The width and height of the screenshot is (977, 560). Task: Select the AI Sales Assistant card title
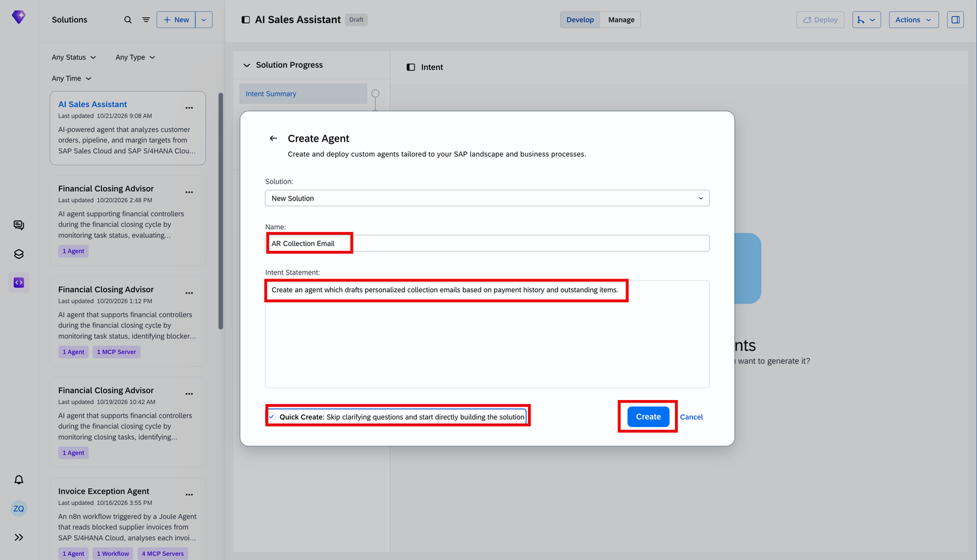click(92, 104)
